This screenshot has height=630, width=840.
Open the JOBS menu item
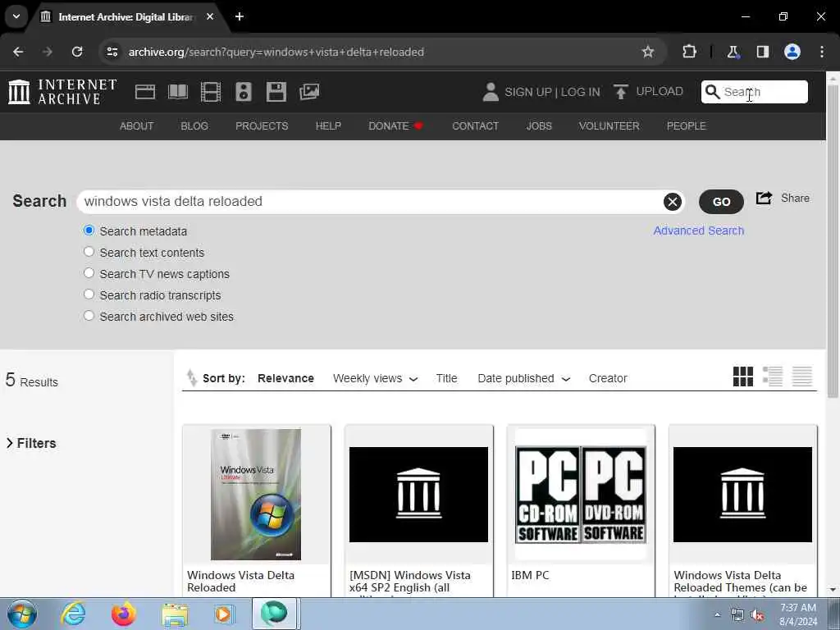point(539,126)
